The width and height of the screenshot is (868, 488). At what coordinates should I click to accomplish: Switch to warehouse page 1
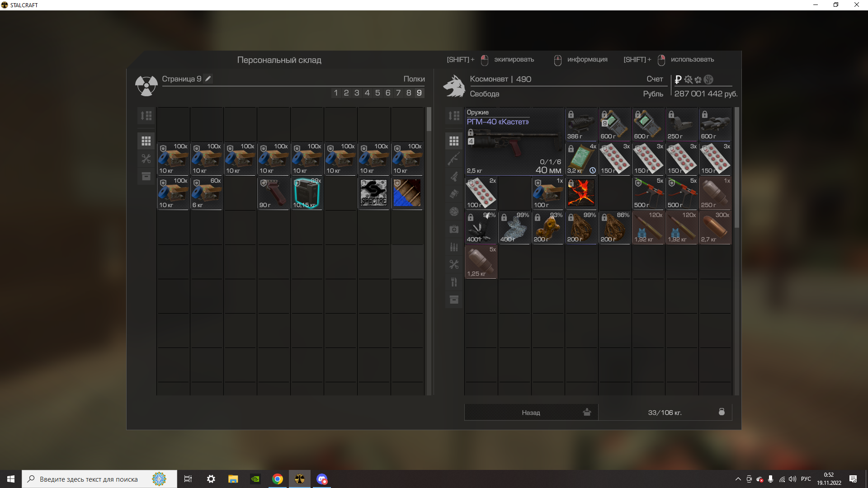coord(336,93)
